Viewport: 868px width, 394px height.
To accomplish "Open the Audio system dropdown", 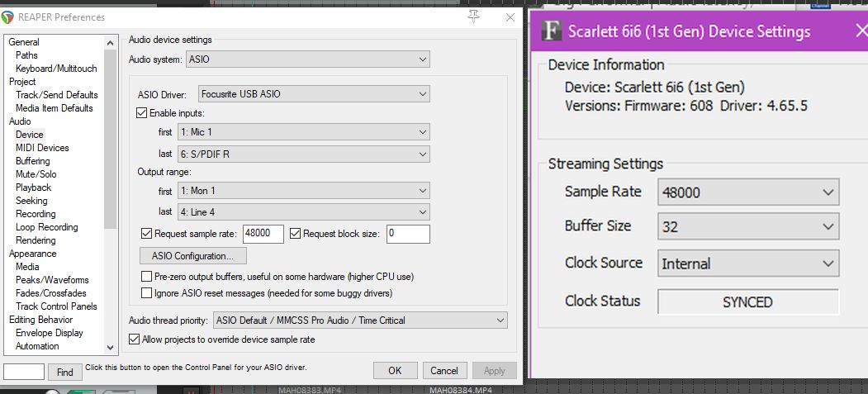I will coord(308,59).
